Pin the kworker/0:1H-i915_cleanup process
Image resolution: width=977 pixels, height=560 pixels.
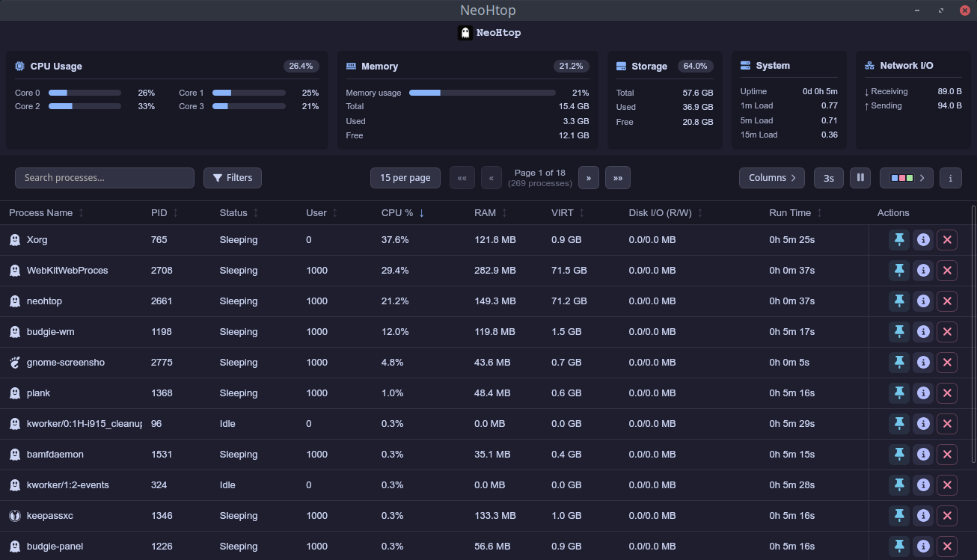899,424
